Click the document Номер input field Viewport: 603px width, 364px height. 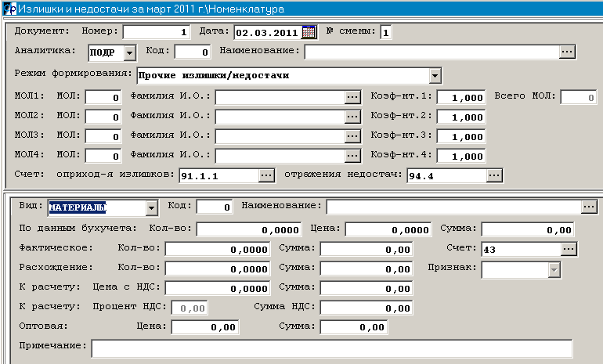(x=157, y=32)
